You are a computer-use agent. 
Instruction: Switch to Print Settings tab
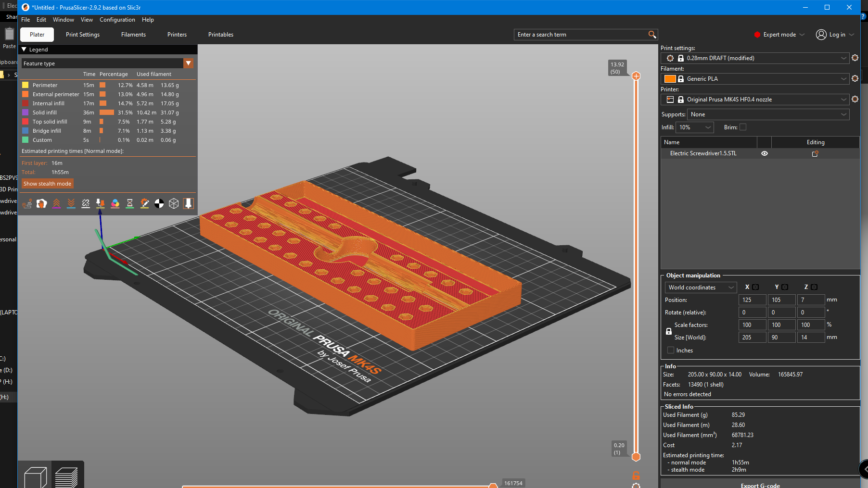click(x=83, y=35)
